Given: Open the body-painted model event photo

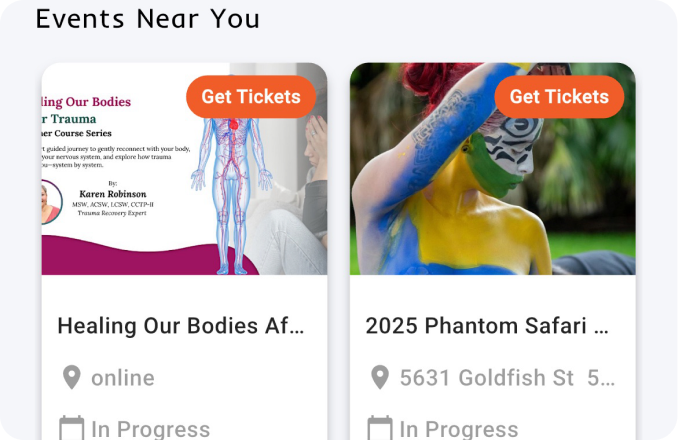Looking at the screenshot, I should [493, 169].
